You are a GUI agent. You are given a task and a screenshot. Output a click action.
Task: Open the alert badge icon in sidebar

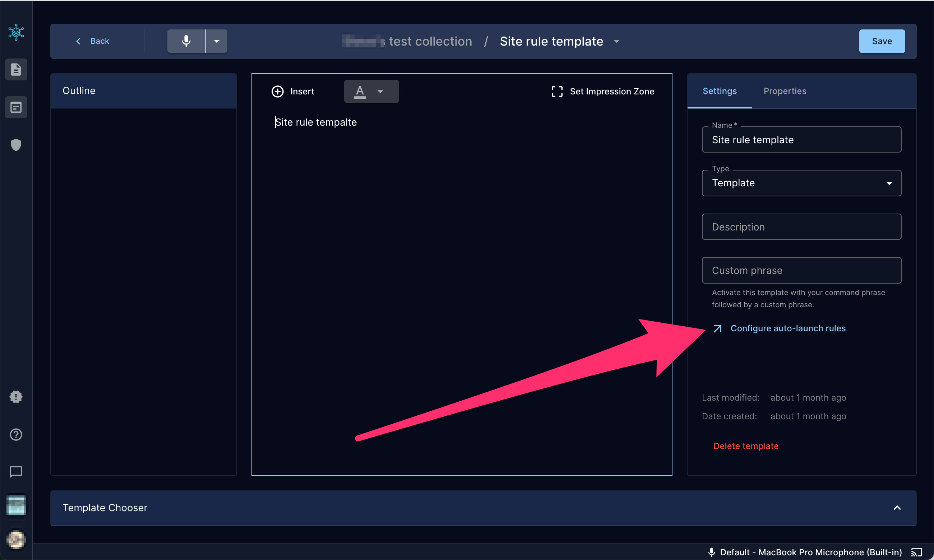(16, 397)
